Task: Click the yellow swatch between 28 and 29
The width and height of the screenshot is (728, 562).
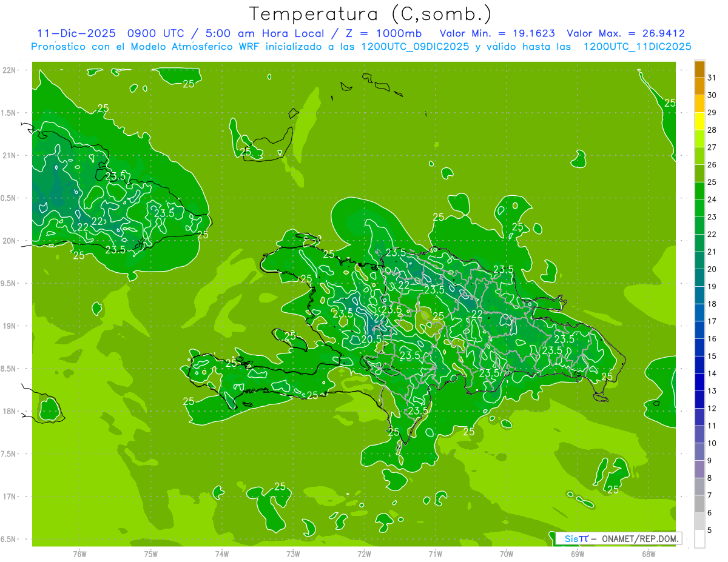Action: pyautogui.click(x=699, y=121)
